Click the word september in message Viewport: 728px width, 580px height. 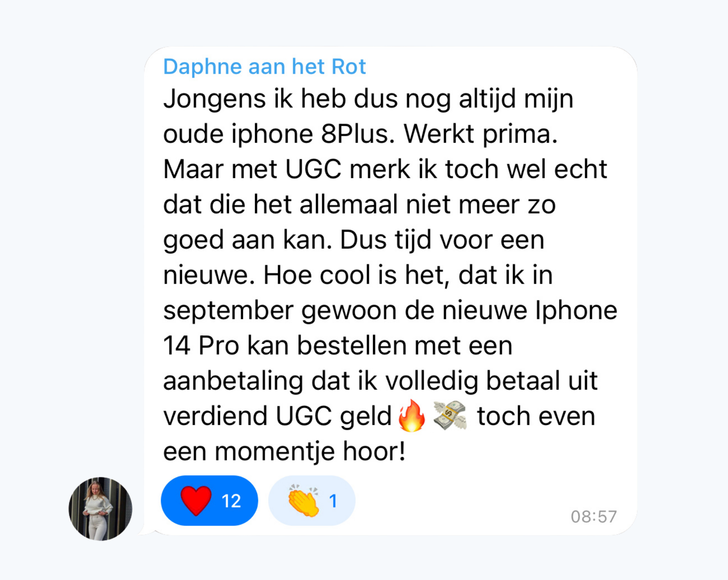point(228,311)
